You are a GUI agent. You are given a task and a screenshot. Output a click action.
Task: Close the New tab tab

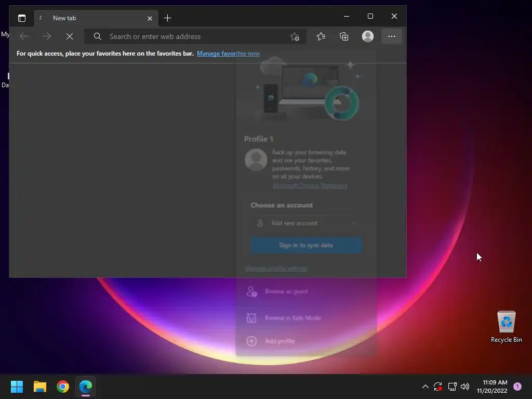pos(150,18)
